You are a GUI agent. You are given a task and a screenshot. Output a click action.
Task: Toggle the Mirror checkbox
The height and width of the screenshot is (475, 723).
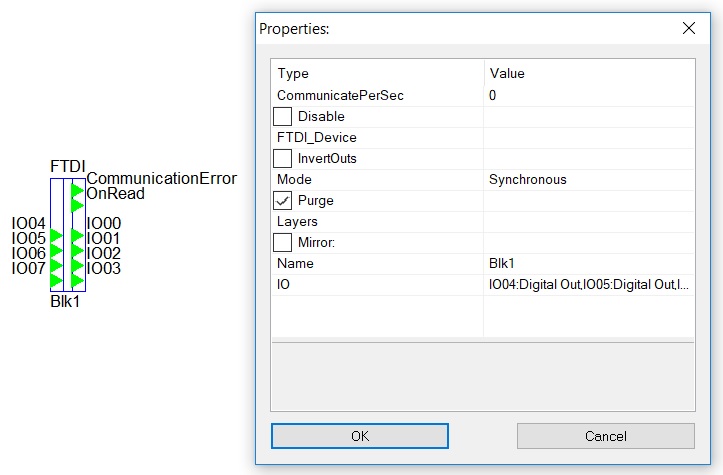point(282,242)
